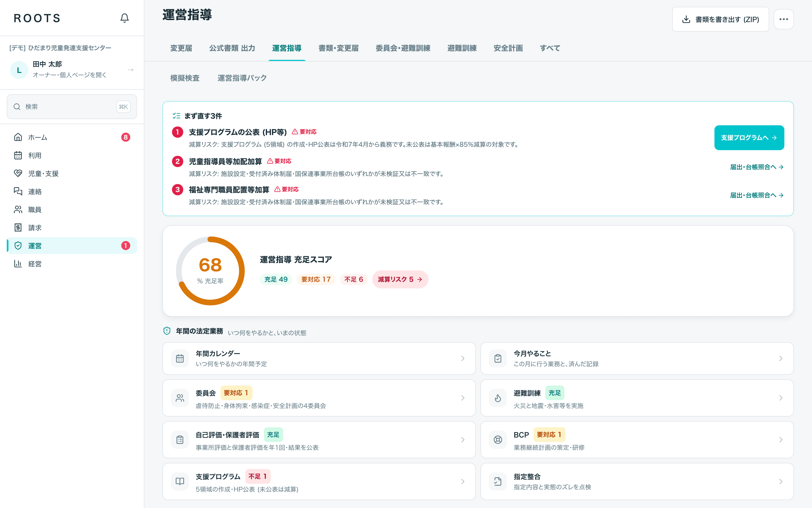
Task: Switch to the 公式書類 出力 tab
Action: (x=232, y=48)
